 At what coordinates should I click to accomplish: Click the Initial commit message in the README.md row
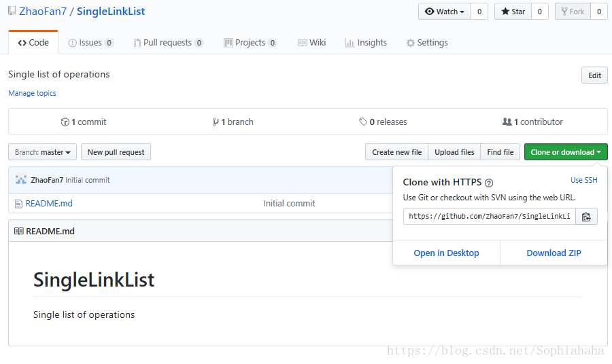[289, 204]
